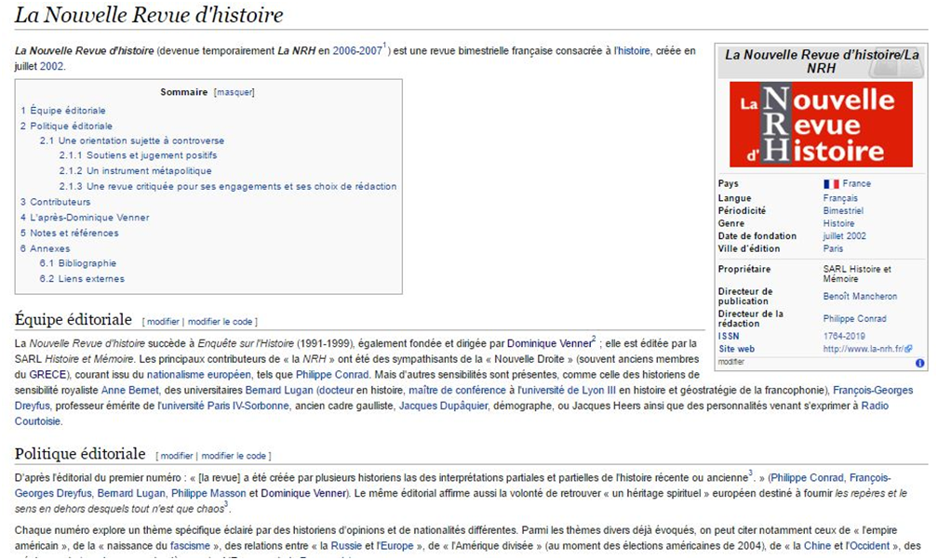Click modifier next to Équipe éditoriale heading
Image resolution: width=938 pixels, height=560 pixels.
coord(164,322)
